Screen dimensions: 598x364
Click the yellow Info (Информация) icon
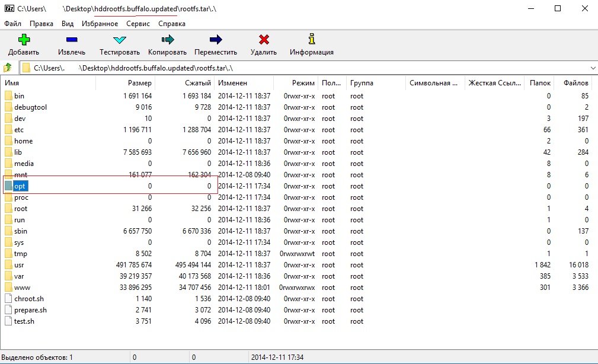(312, 39)
